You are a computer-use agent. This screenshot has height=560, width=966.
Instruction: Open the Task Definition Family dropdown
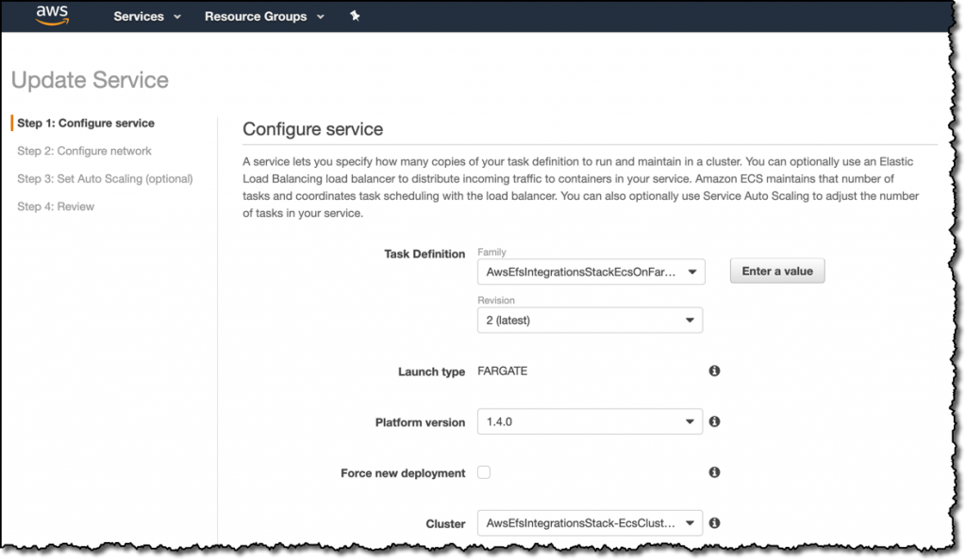point(591,272)
